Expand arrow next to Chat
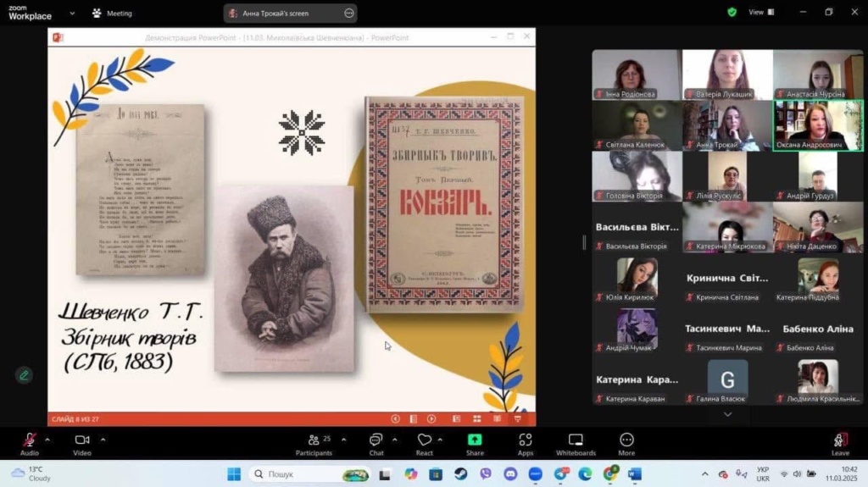Viewport: 868px width, 487px height. [395, 440]
